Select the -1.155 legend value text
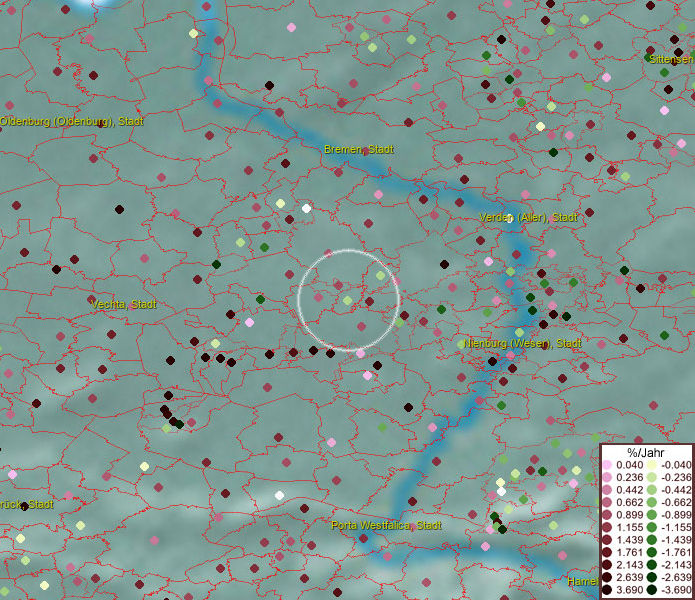The width and height of the screenshot is (695, 600). [x=676, y=527]
